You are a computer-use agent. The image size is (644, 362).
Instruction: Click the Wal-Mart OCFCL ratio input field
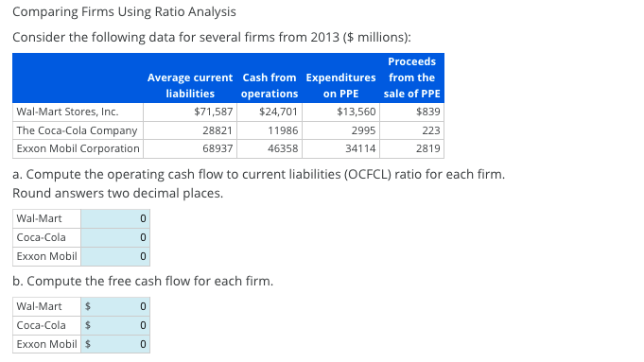(x=115, y=218)
